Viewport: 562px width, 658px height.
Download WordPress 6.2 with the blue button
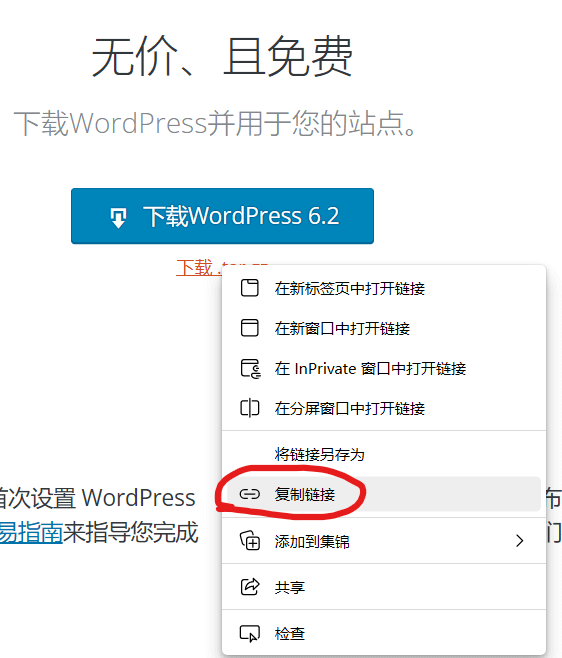pos(222,216)
